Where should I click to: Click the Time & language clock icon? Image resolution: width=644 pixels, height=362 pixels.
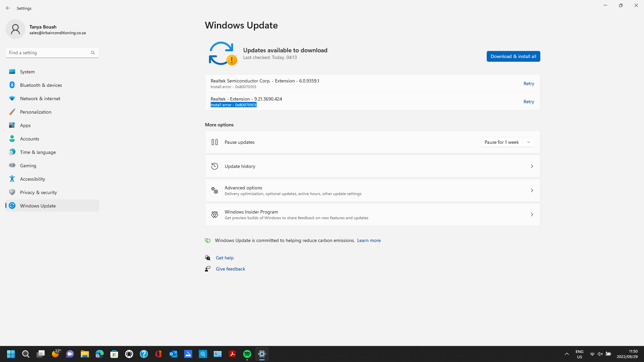(x=12, y=152)
